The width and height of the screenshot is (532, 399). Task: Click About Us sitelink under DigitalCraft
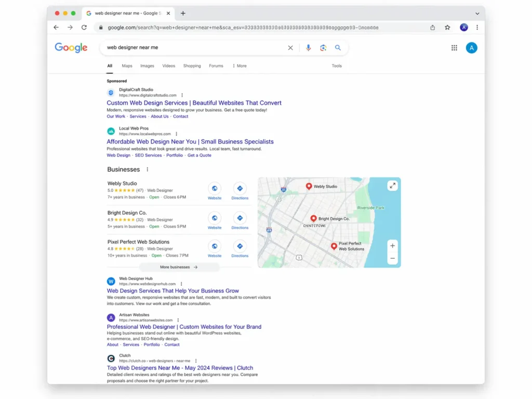[159, 116]
